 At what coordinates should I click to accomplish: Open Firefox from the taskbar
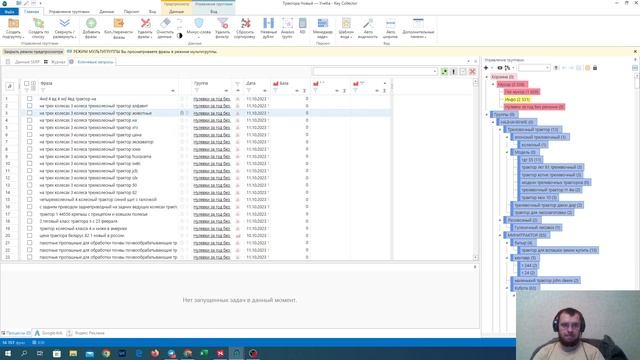[x=155, y=353]
